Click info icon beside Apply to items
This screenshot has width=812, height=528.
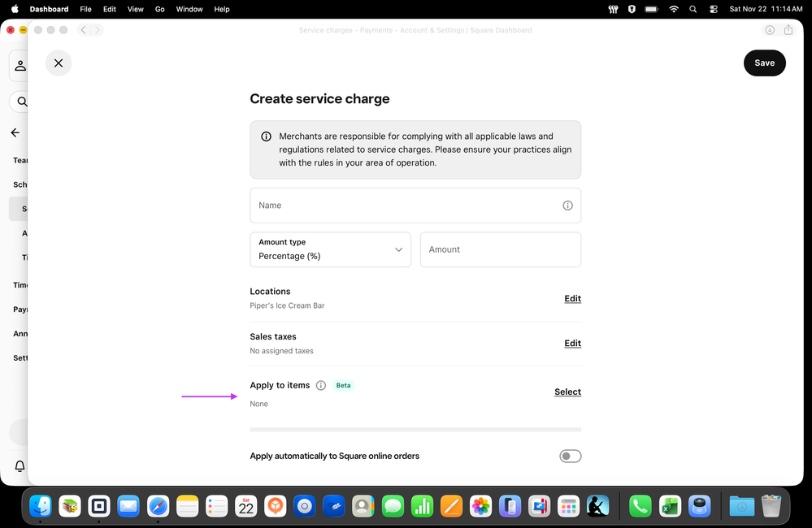click(x=321, y=386)
